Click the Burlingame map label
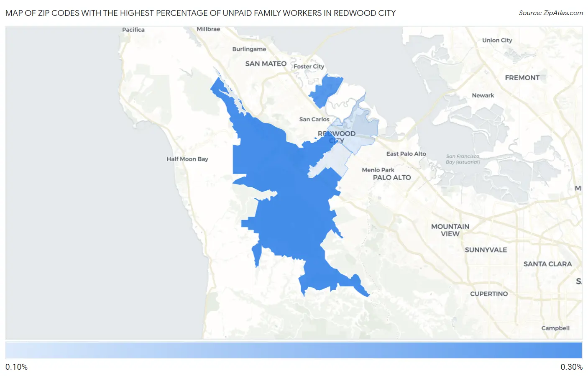The width and height of the screenshot is (588, 376). point(249,49)
